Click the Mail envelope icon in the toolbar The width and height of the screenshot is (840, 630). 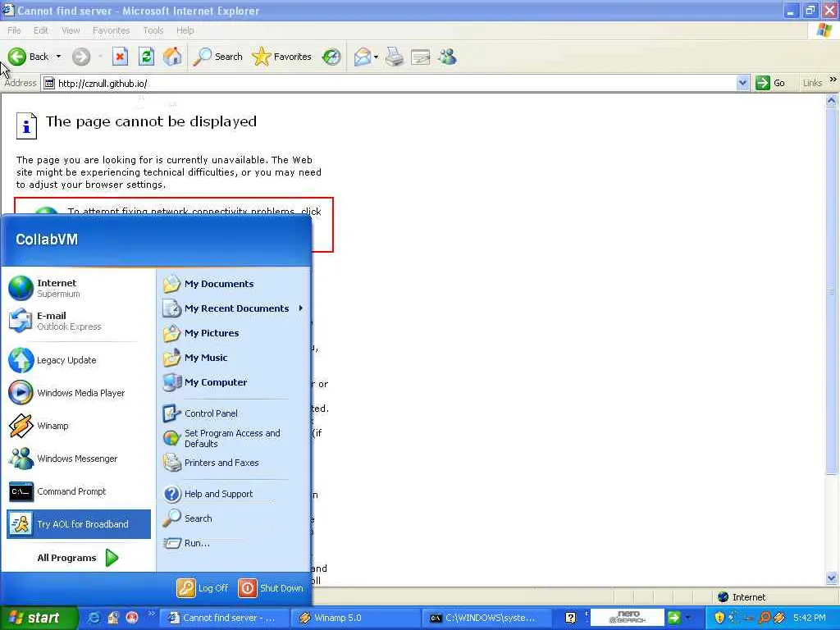(363, 57)
